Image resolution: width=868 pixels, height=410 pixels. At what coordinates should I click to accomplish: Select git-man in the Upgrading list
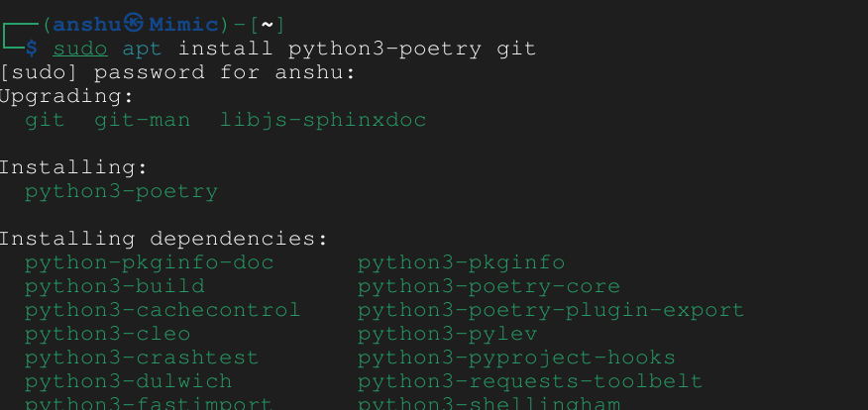coord(143,120)
